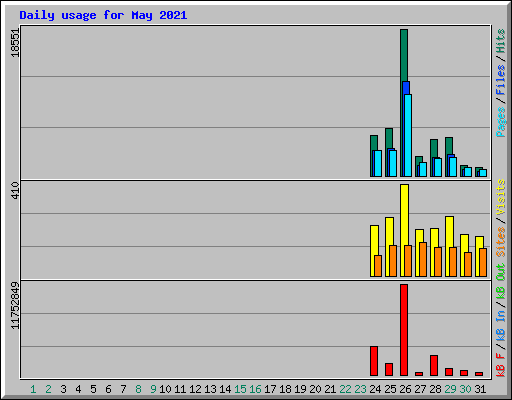The image size is (512, 400).
Task: Click the 'Sites' legend label
Action: coord(500,242)
